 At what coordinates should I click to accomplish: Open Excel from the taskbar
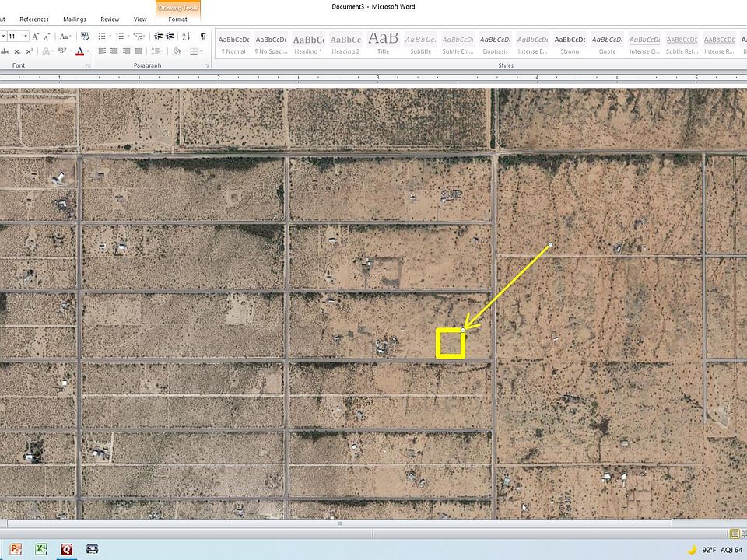point(41,550)
